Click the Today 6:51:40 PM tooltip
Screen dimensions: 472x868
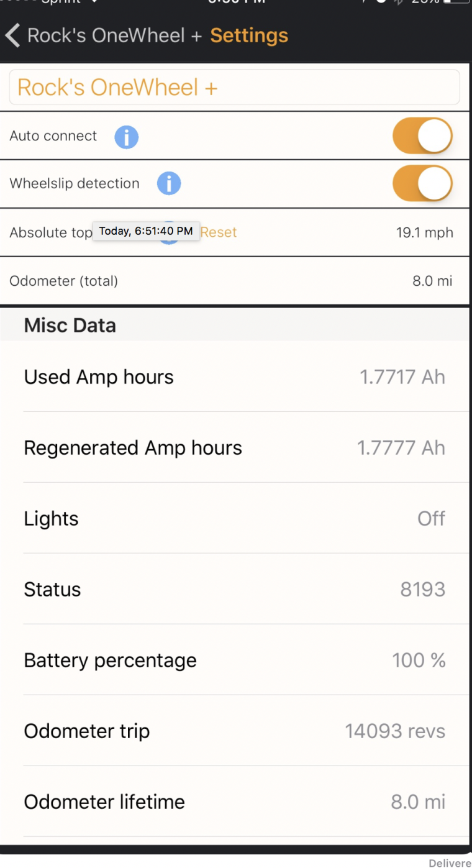[146, 231]
